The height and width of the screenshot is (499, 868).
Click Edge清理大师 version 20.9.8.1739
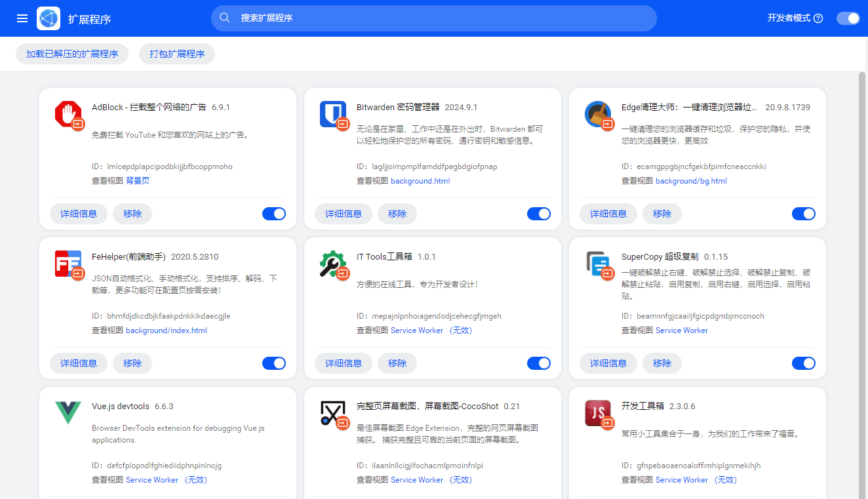[788, 107]
